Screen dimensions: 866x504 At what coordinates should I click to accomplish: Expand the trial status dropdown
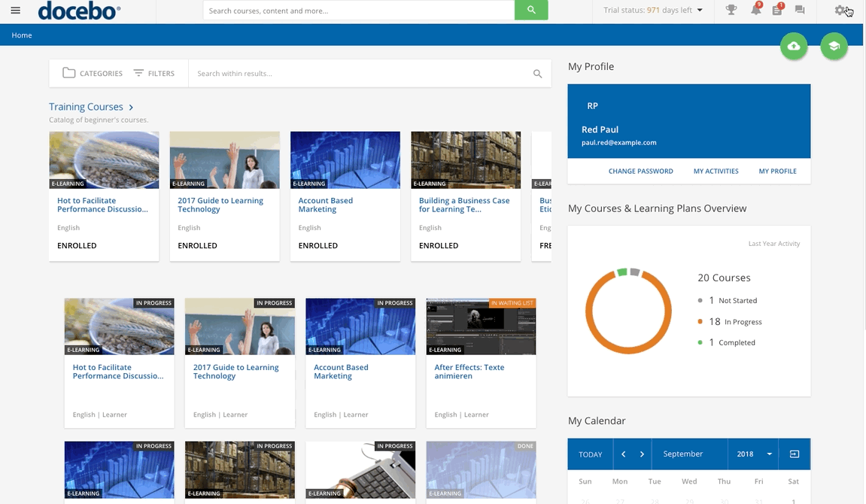click(700, 11)
